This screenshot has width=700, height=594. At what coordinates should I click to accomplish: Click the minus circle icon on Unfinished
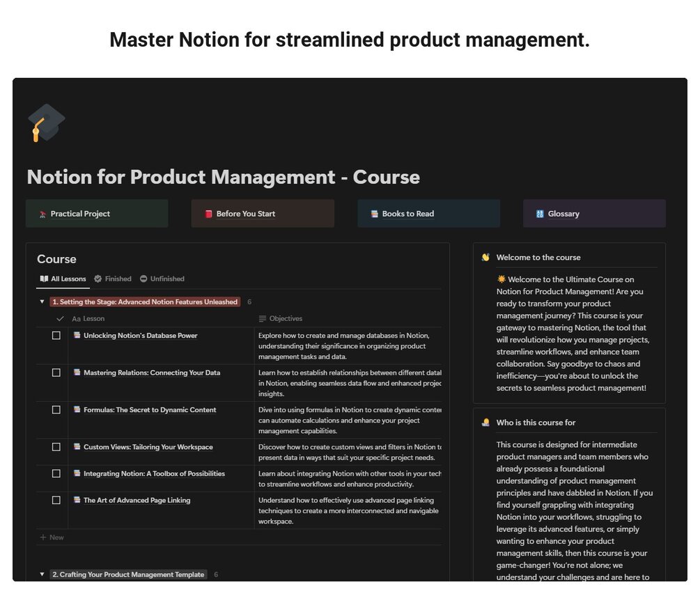pos(143,279)
